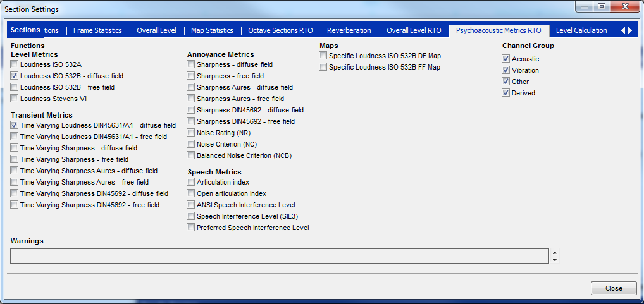Click the Close button
The height and width of the screenshot is (304, 644).
point(613,288)
